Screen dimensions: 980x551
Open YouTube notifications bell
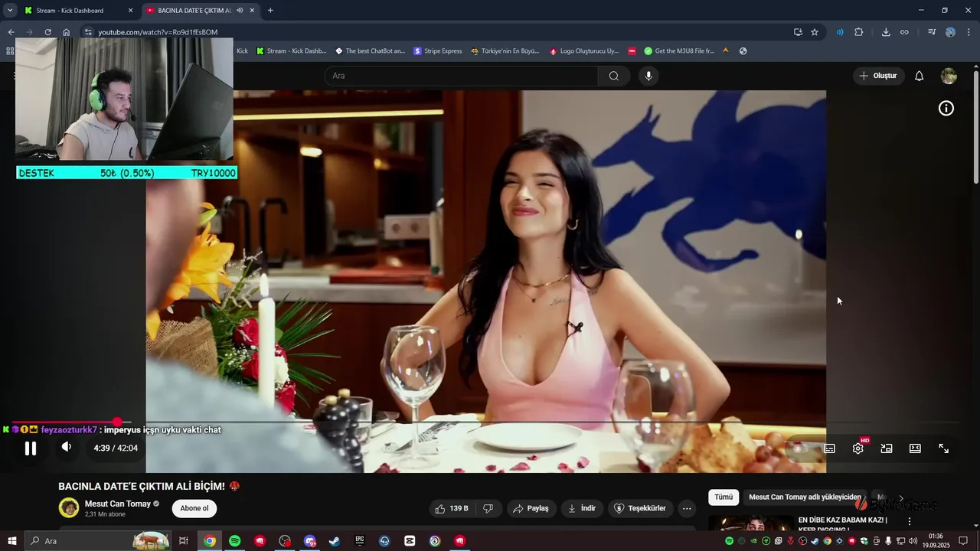click(920, 76)
